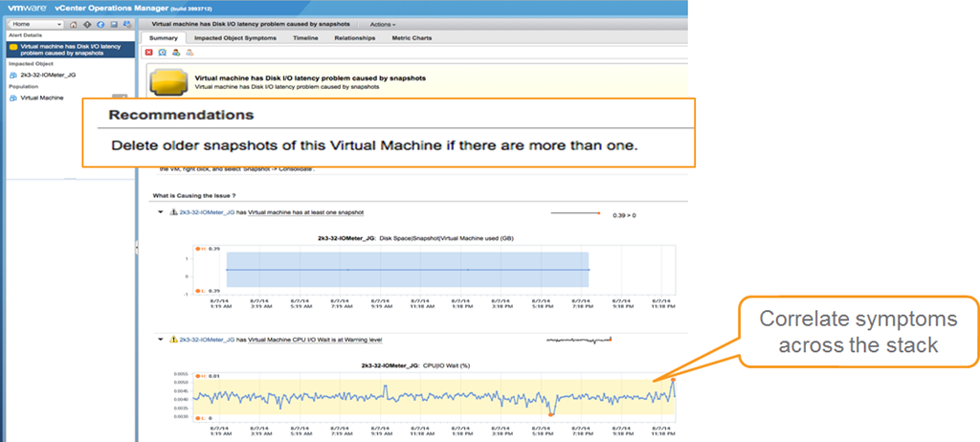Screen dimensions: 980x442
Task: Go to the Metric Charts tab
Action: click(x=412, y=38)
